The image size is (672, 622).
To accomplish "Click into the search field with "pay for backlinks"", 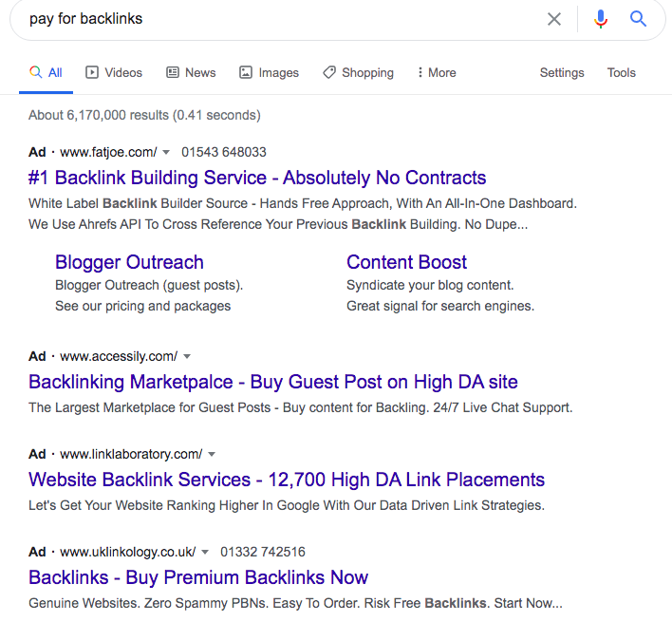I will click(285, 19).
